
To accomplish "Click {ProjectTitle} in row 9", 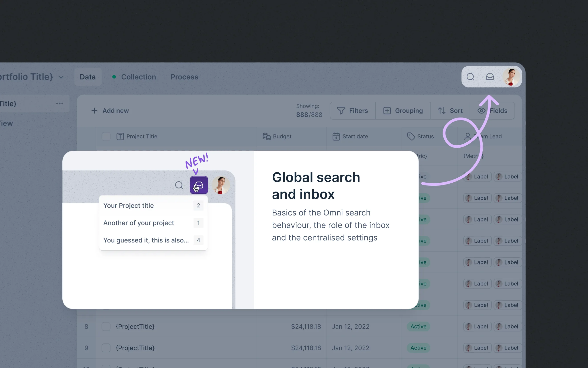I will [x=135, y=348].
